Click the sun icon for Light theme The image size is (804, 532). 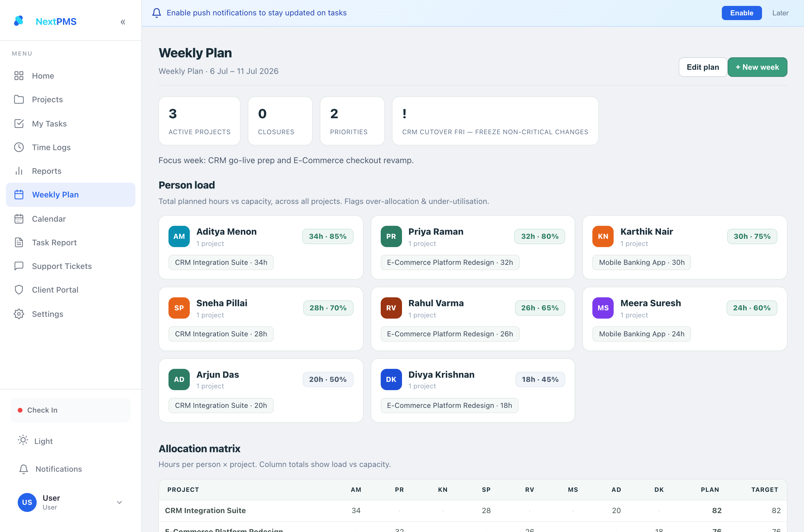23,440
